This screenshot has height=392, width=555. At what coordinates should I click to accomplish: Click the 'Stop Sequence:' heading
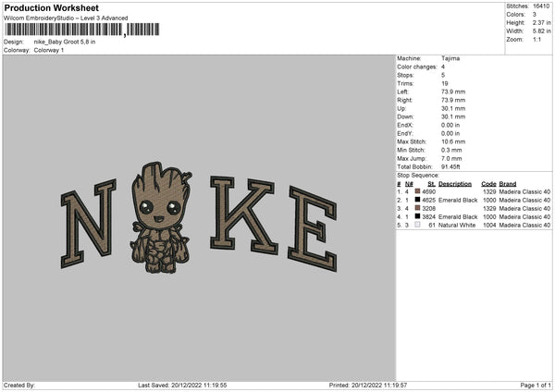[x=418, y=176]
